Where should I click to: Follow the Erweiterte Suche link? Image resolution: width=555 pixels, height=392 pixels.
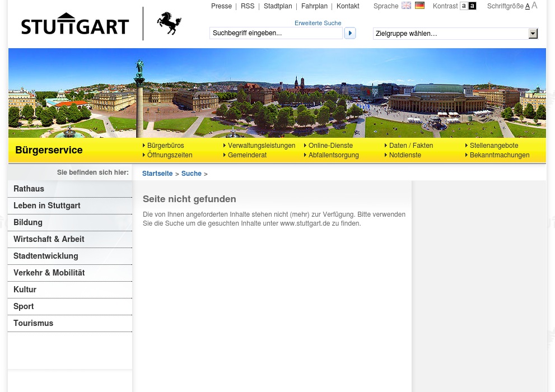[x=318, y=23]
